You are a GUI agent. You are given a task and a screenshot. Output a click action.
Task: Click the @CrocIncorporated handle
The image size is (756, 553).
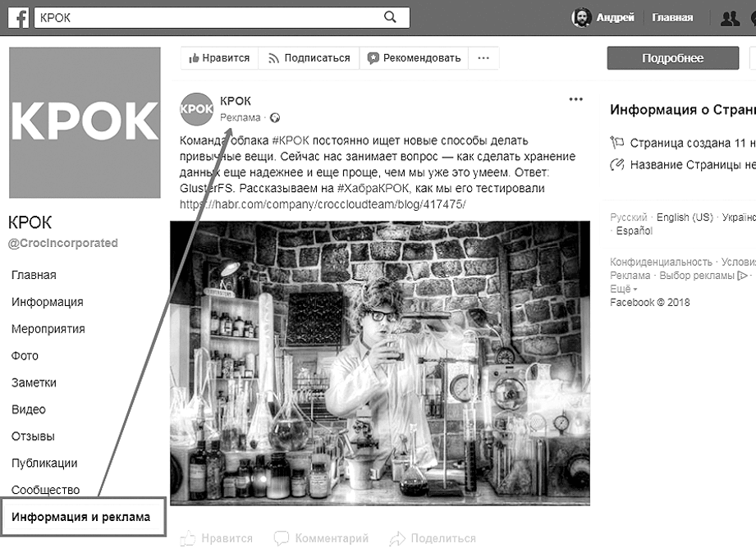[62, 243]
